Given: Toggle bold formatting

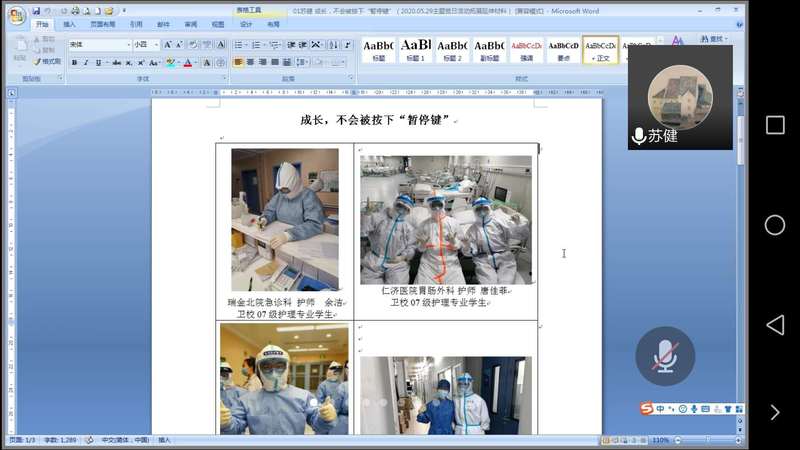Looking at the screenshot, I should click(x=74, y=63).
